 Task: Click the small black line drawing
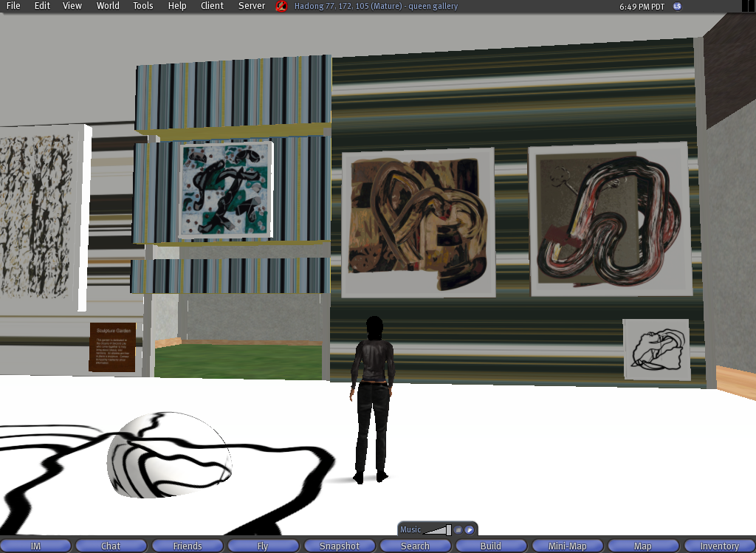tap(656, 349)
